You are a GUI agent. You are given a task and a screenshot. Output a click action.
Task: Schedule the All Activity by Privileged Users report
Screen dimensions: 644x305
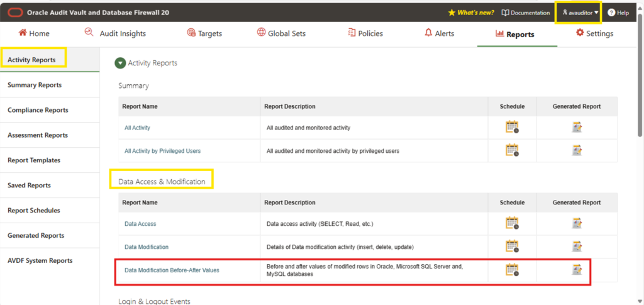click(512, 150)
